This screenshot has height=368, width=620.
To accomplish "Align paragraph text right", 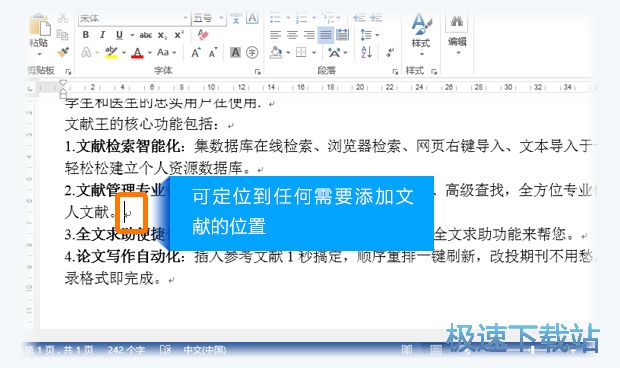I will (x=309, y=35).
